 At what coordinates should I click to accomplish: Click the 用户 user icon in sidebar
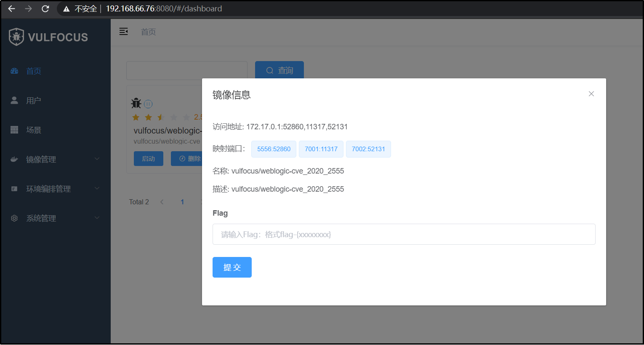[14, 100]
